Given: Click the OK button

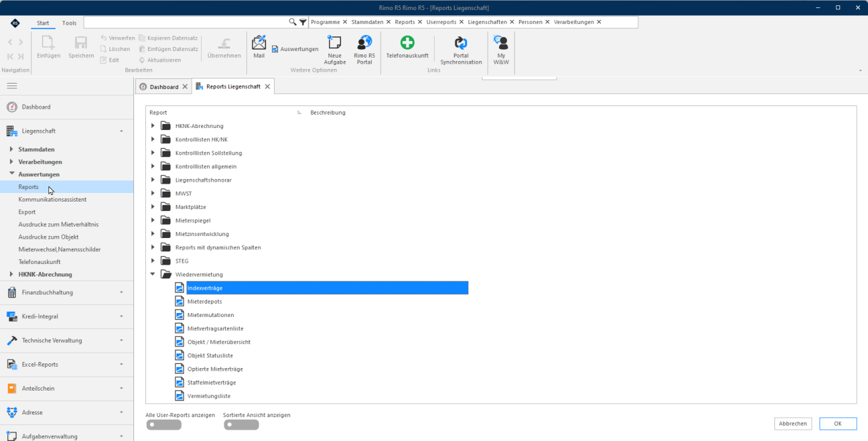Looking at the screenshot, I should (x=837, y=424).
